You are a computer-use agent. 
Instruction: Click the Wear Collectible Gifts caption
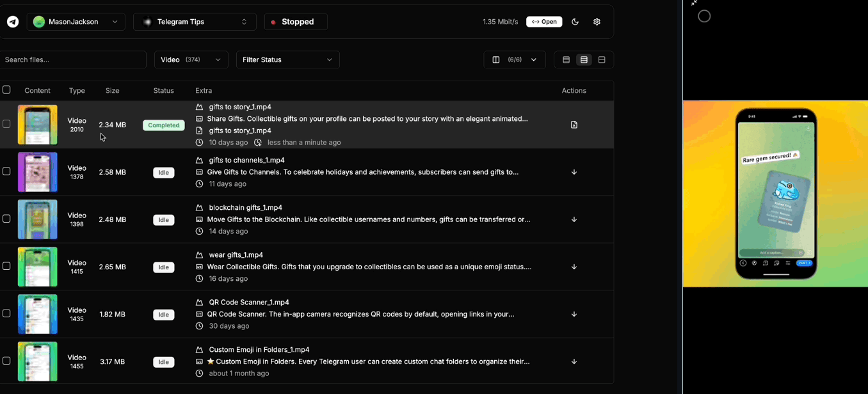(x=369, y=267)
